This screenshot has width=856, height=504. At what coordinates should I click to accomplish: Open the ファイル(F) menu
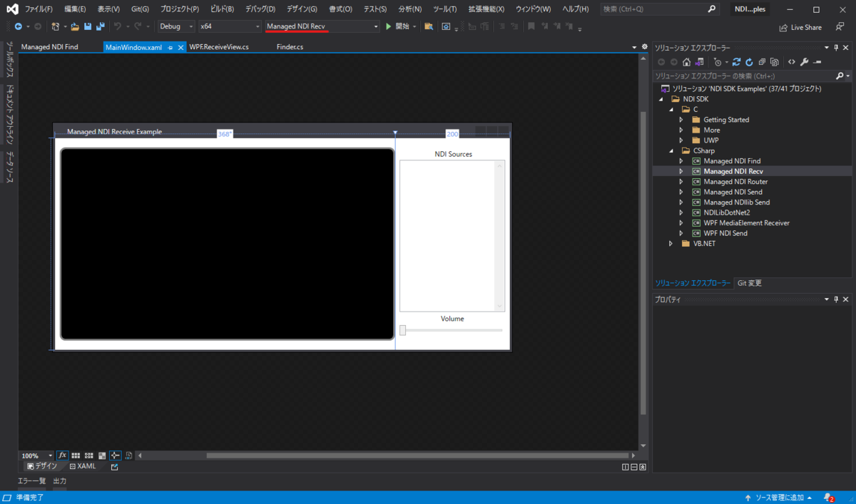(39, 9)
